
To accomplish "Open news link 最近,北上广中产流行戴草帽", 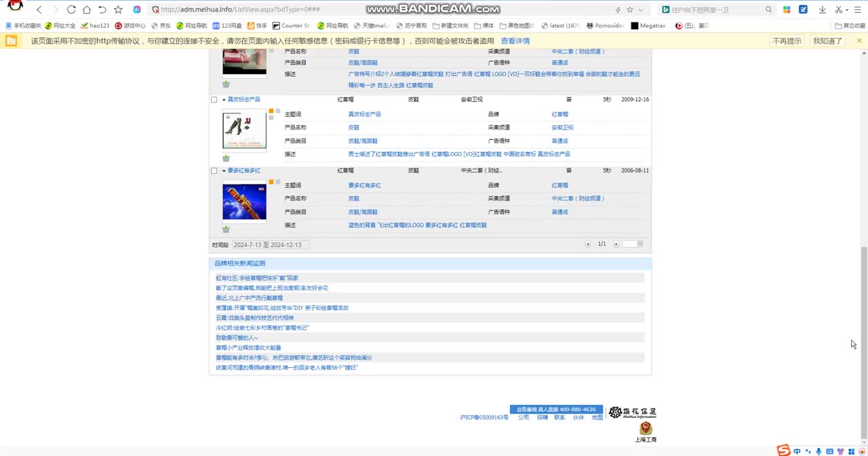I will point(250,298).
